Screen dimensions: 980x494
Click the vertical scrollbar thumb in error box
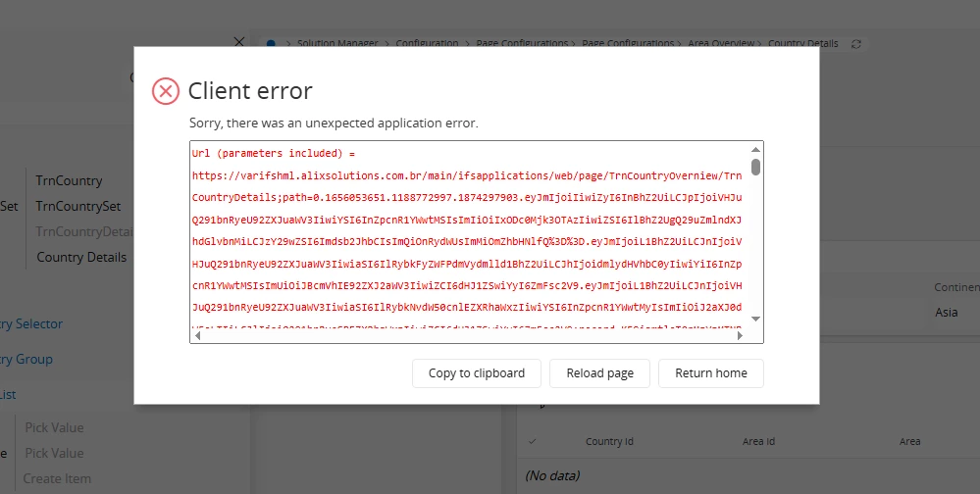click(x=755, y=168)
